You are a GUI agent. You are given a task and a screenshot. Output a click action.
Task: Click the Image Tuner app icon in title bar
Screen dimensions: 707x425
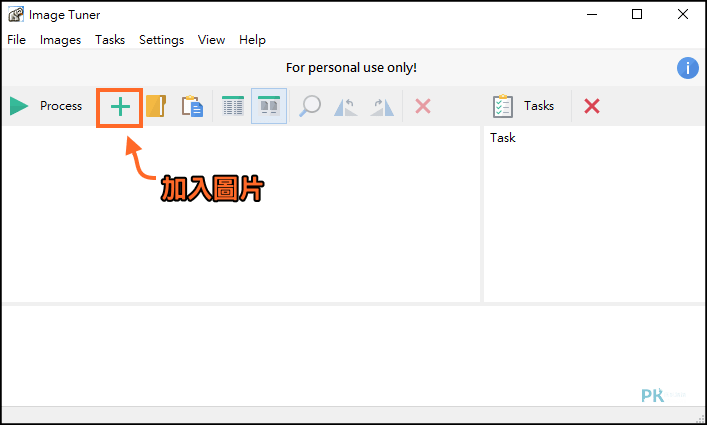[16, 14]
